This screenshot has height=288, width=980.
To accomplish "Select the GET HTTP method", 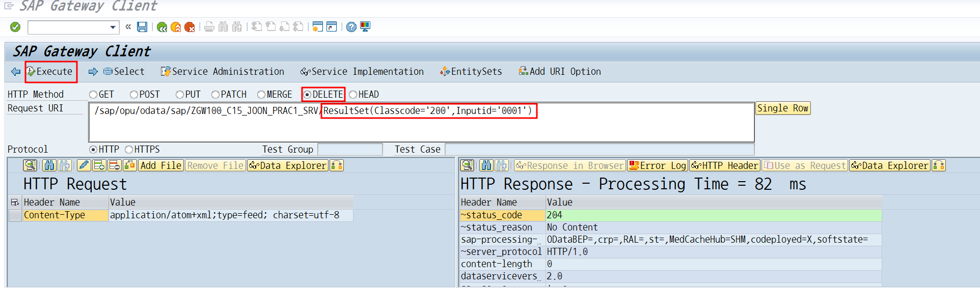I will 93,95.
